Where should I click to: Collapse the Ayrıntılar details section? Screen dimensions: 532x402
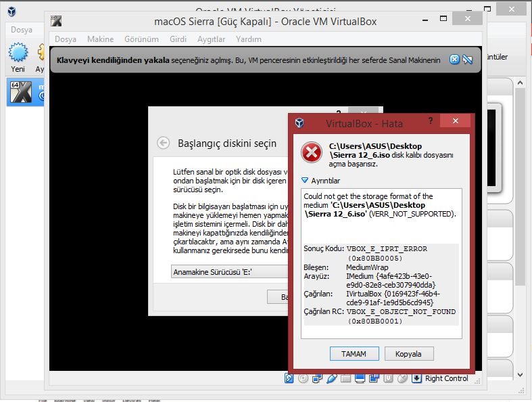(306, 181)
